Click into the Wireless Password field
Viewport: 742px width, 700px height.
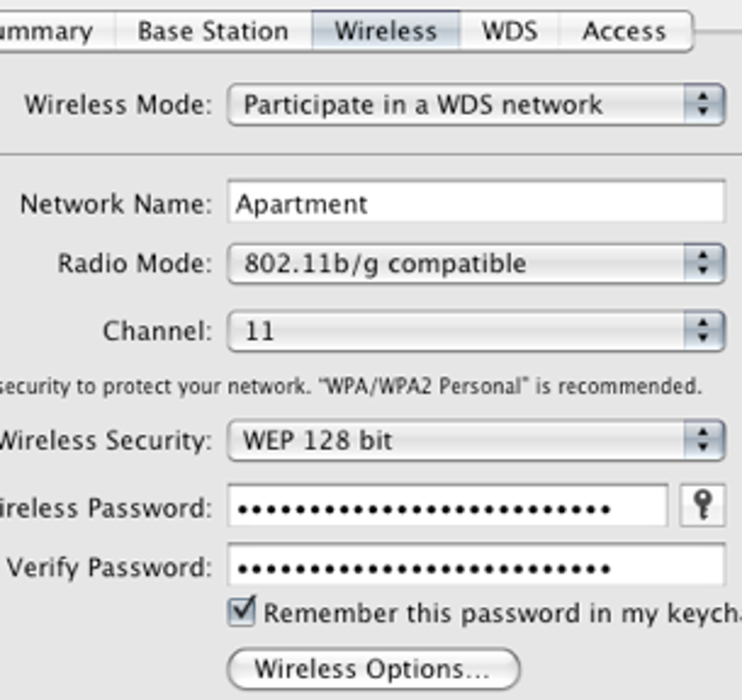point(448,505)
